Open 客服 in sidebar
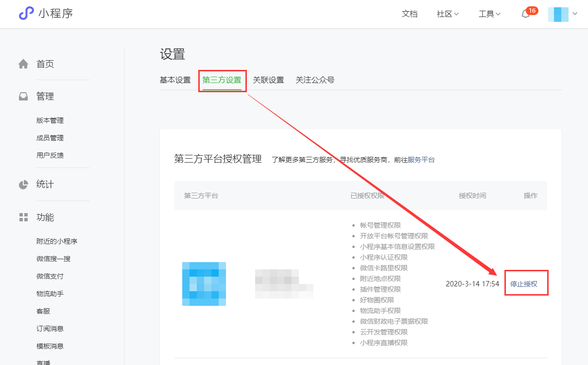The width and height of the screenshot is (588, 365). pos(43,311)
